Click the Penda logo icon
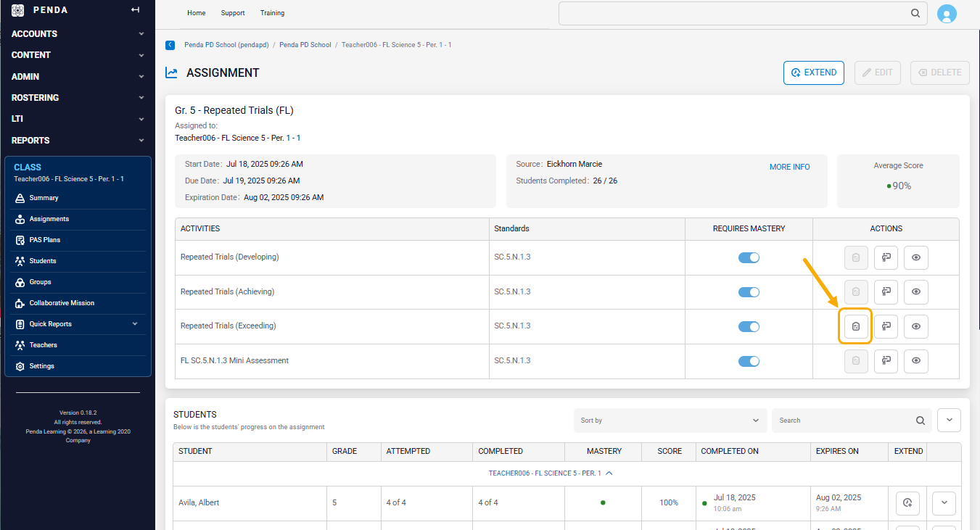980x530 pixels. [x=18, y=10]
